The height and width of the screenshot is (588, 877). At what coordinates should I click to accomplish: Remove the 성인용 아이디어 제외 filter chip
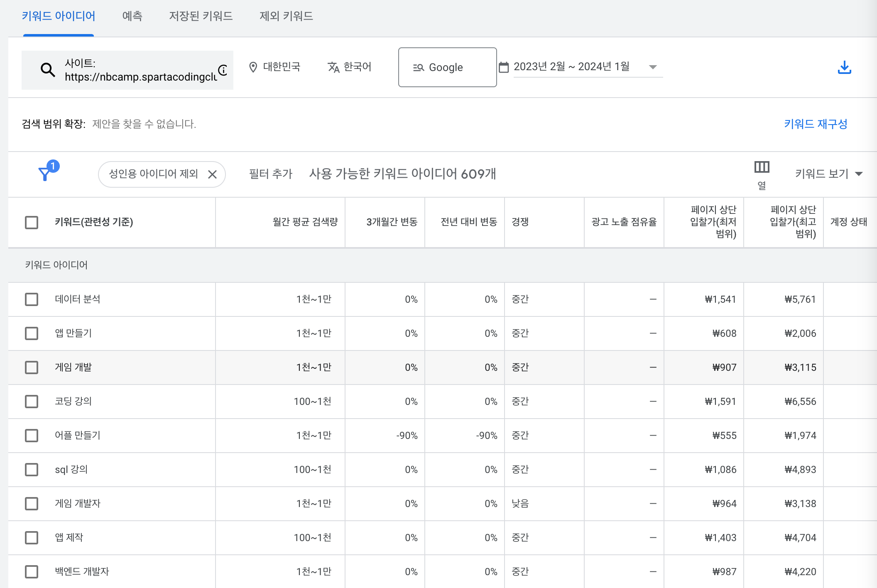coord(212,174)
